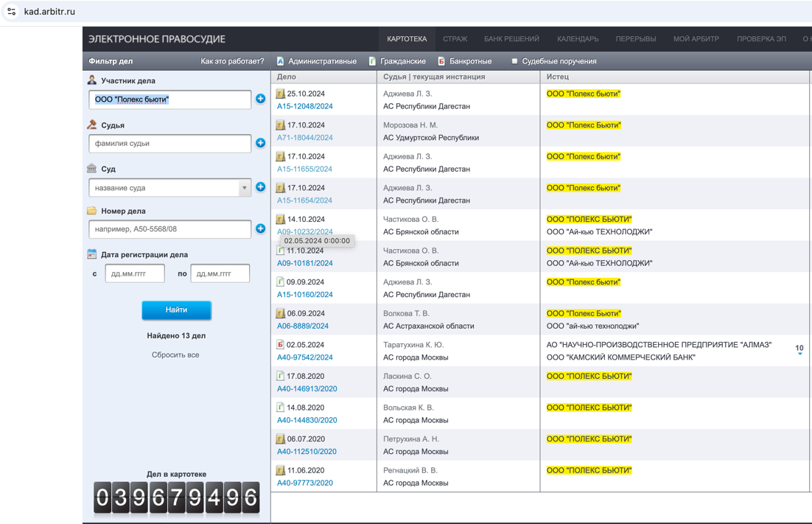This screenshot has width=812, height=524.
Task: Open the ПЕРЕРЫВЫ tab
Action: coord(635,39)
